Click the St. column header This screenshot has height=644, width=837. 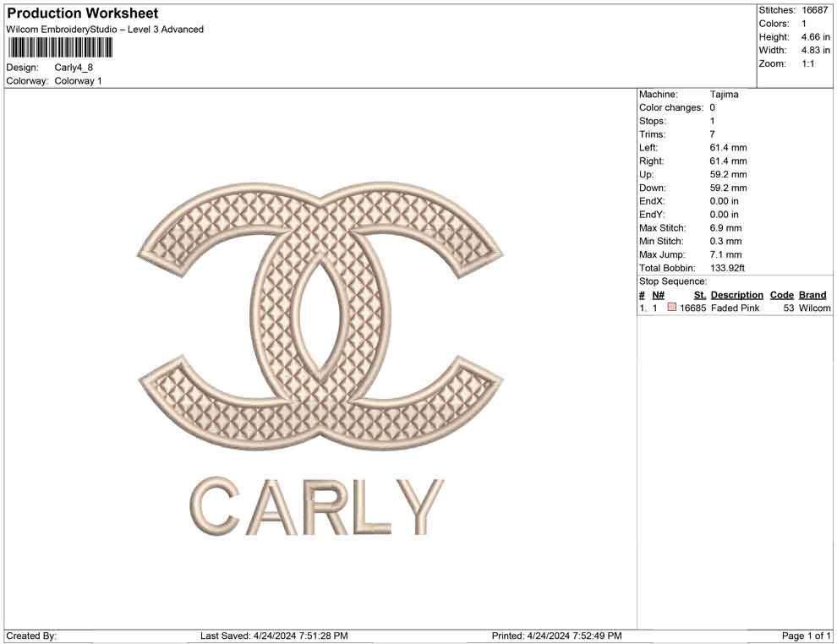pyautogui.click(x=698, y=295)
